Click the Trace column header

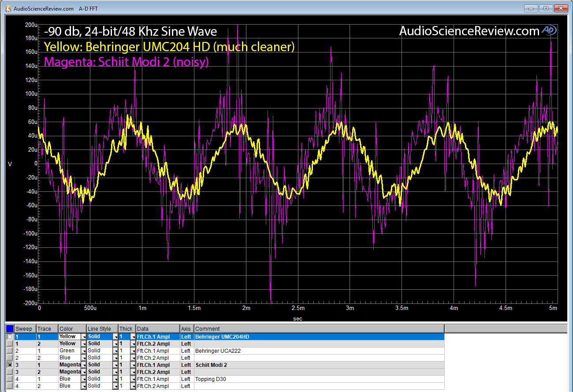[x=47, y=329]
